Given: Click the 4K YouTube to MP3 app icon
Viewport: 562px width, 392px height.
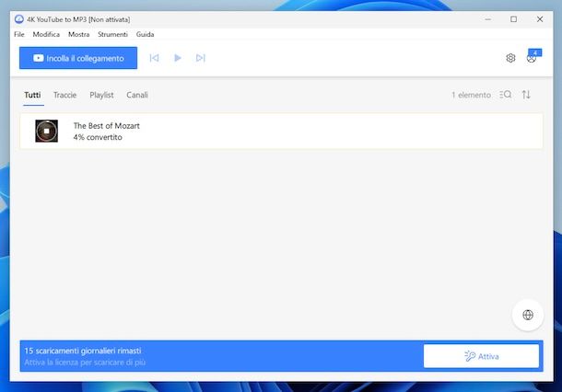Looking at the screenshot, I should coord(19,19).
